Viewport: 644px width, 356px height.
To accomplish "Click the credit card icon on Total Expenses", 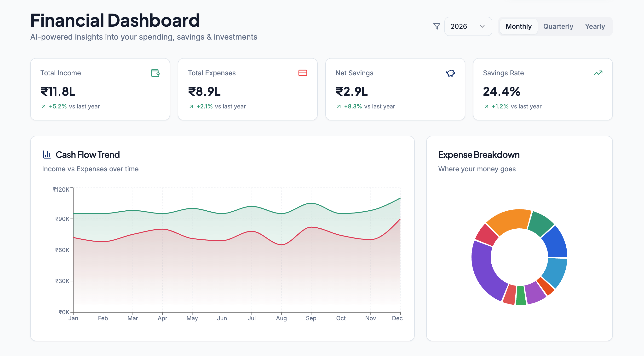I will point(303,73).
